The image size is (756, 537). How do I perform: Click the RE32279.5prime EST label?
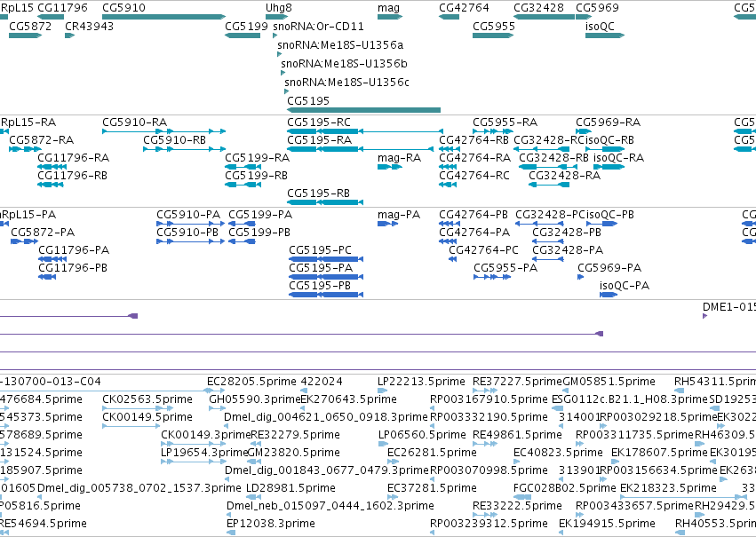click(x=295, y=436)
